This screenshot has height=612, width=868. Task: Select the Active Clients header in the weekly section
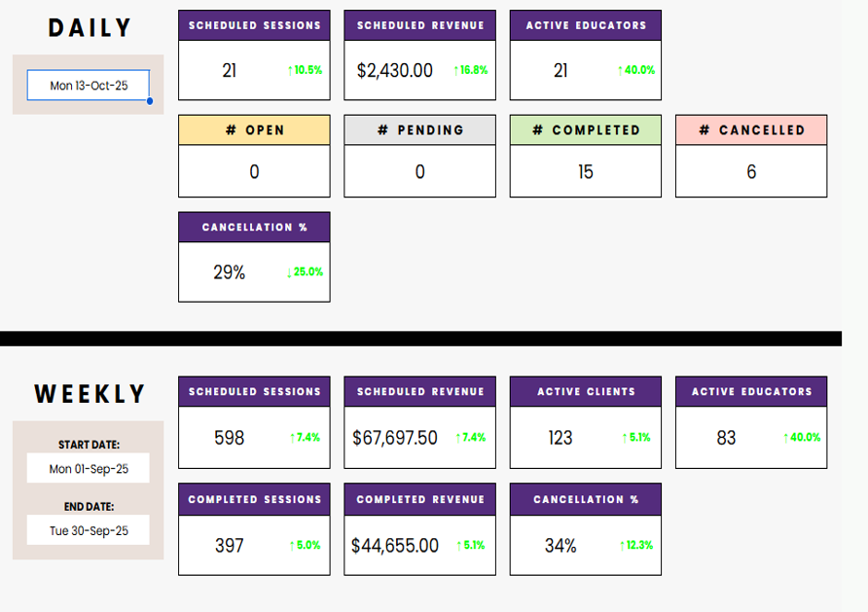pos(585,392)
